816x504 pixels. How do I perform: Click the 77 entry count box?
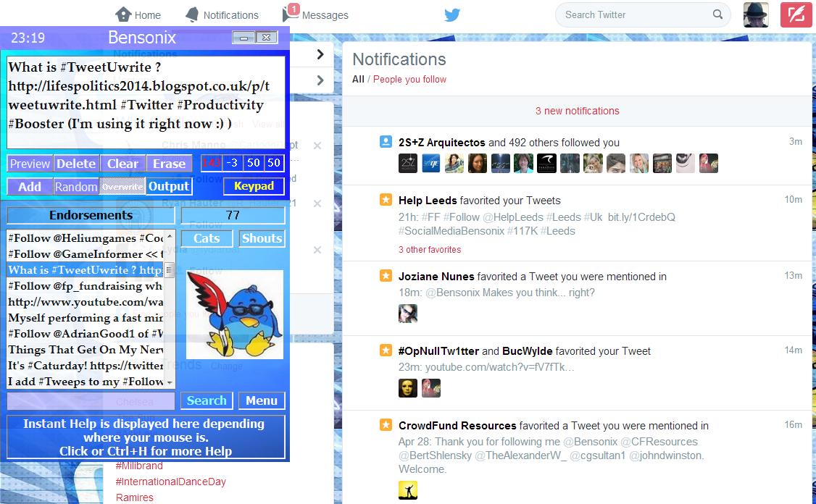233,215
